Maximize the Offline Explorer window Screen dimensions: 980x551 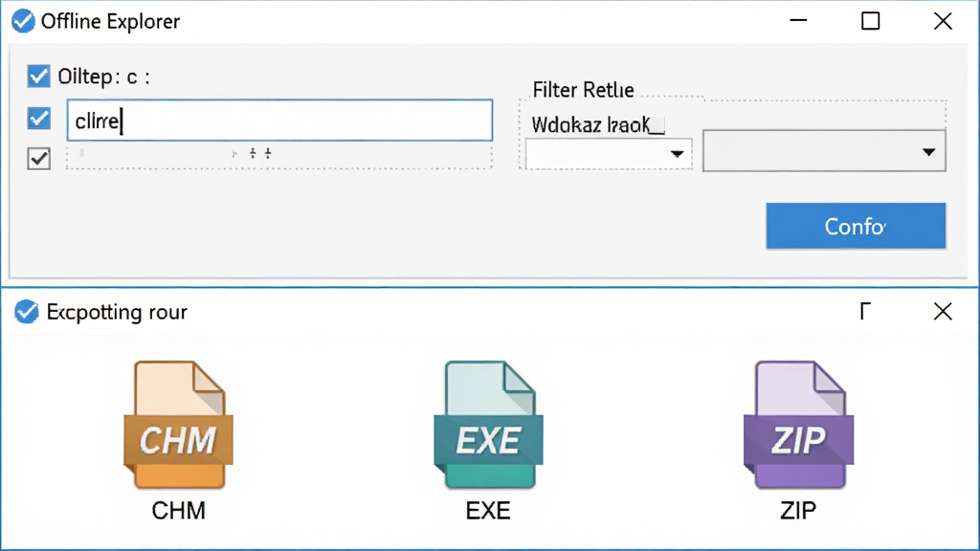871,21
